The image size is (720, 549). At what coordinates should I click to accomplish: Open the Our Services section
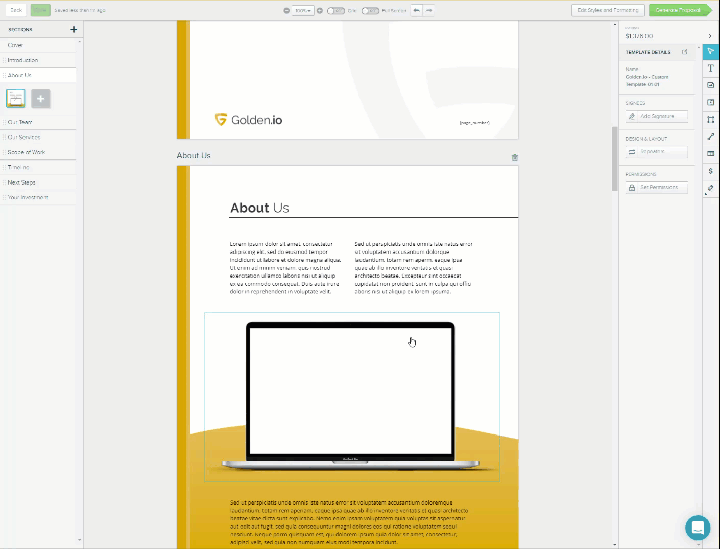39,137
